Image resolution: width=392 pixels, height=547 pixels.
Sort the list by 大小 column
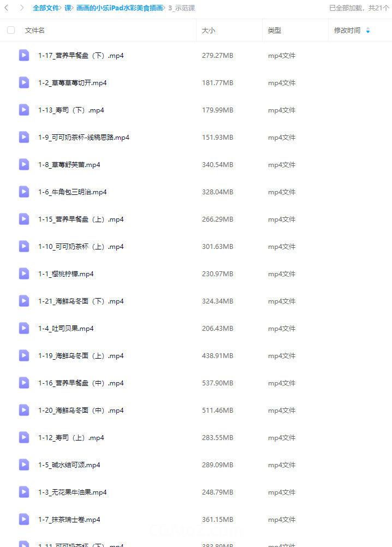209,31
